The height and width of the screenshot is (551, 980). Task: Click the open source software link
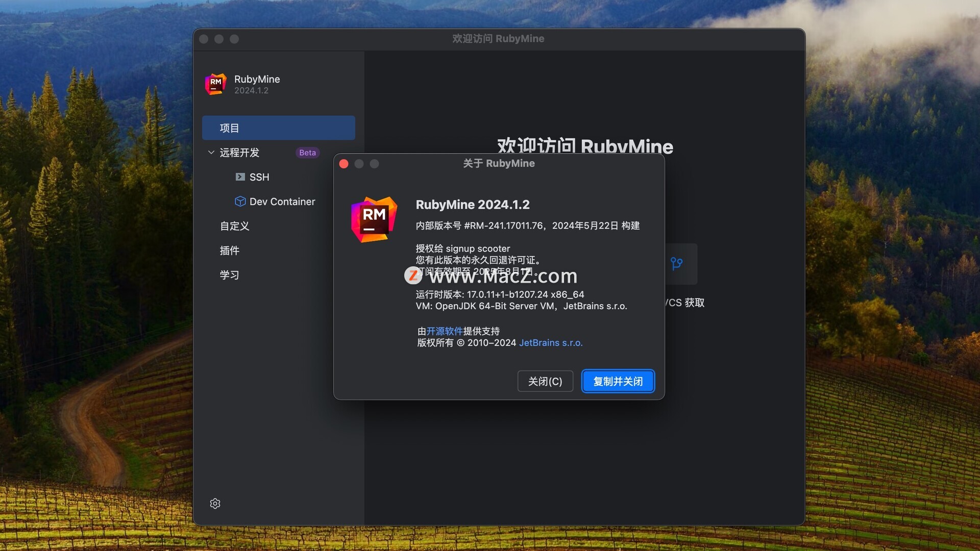click(x=445, y=330)
